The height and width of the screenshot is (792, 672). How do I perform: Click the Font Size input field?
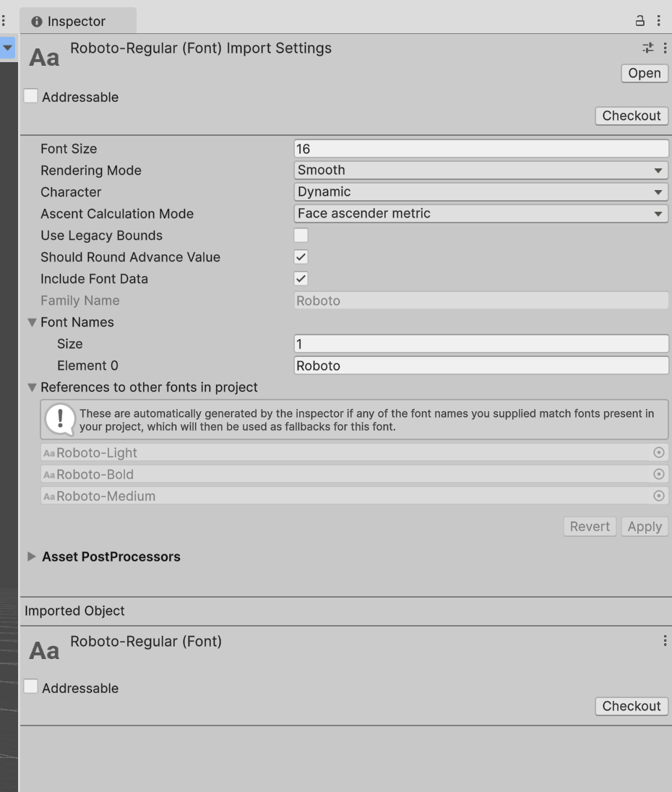481,148
